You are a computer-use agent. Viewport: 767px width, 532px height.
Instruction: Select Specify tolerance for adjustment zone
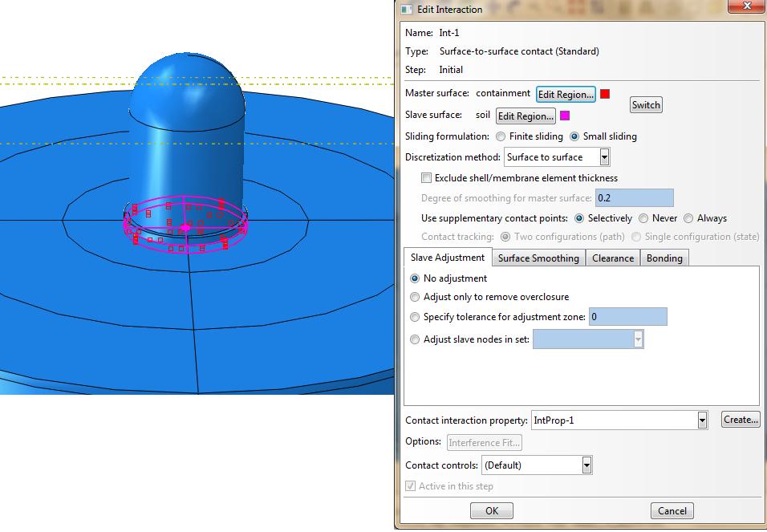(415, 317)
